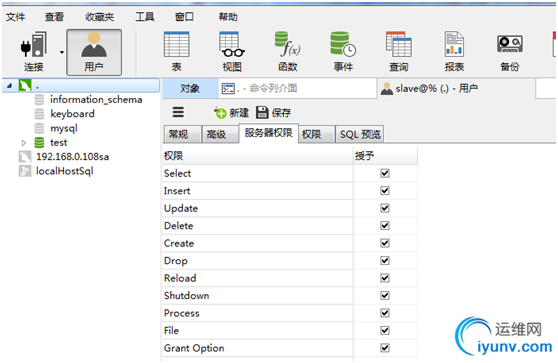
Task: Switch to the 高级 tab
Action: click(x=220, y=135)
